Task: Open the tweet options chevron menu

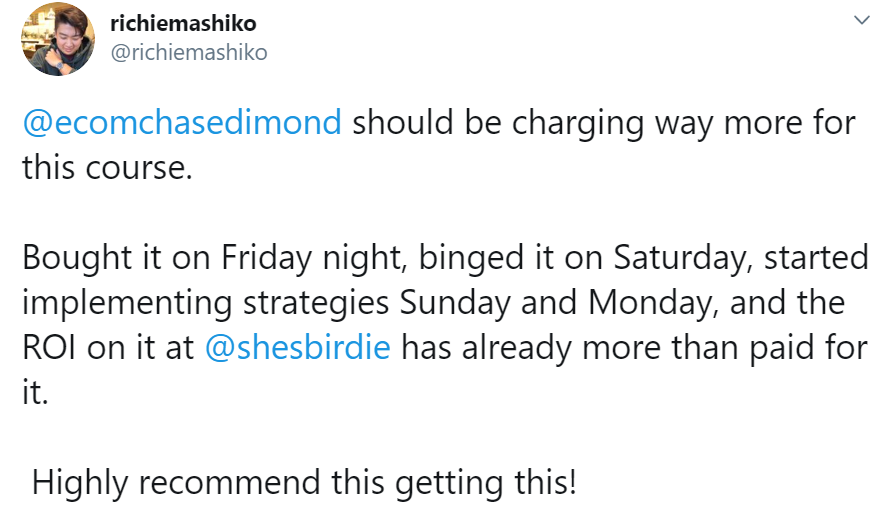Action: tap(860, 20)
